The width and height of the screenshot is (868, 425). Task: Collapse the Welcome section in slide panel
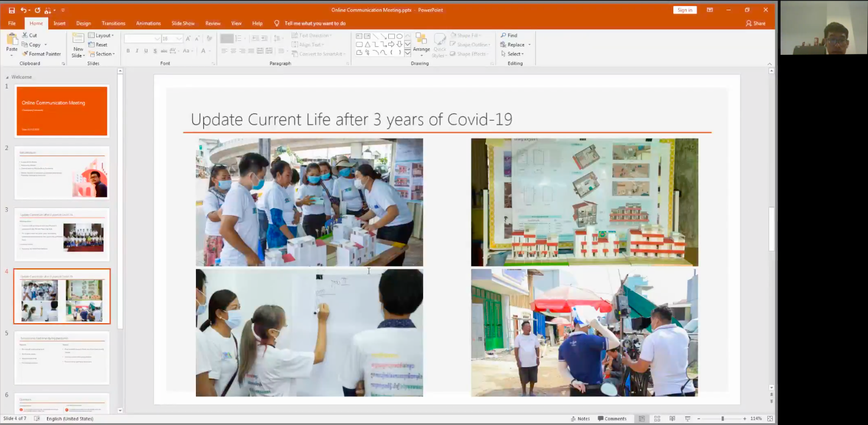[7, 77]
